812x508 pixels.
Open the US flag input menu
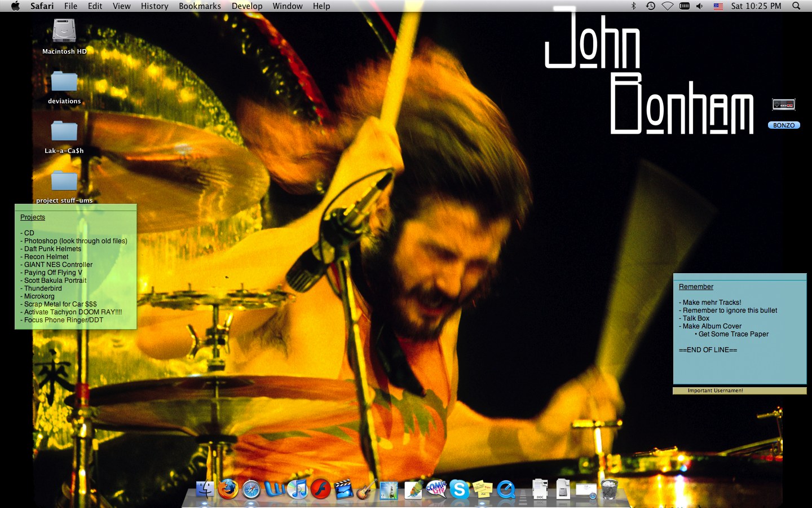pyautogui.click(x=718, y=6)
